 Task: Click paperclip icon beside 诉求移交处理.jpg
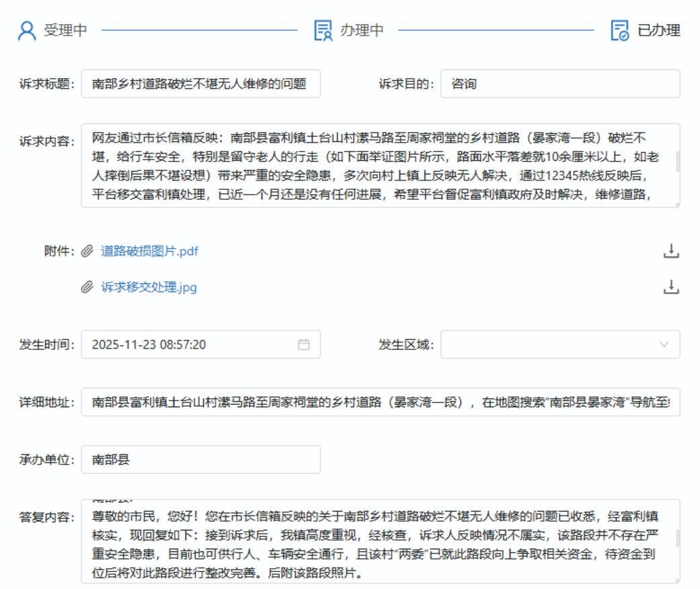tap(87, 287)
